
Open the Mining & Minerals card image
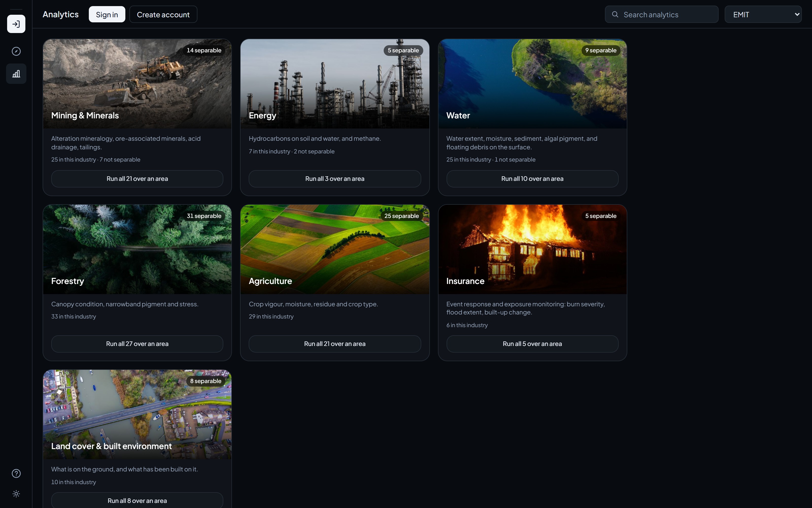pyautogui.click(x=137, y=84)
